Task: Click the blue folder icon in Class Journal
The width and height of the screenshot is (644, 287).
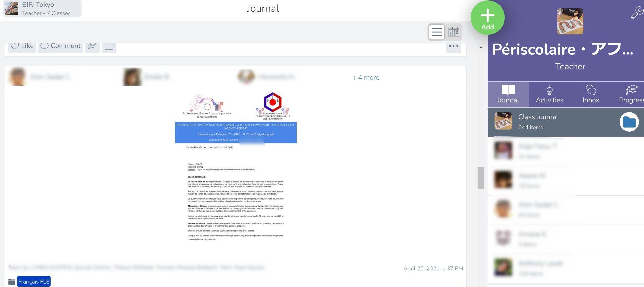Action: click(629, 122)
